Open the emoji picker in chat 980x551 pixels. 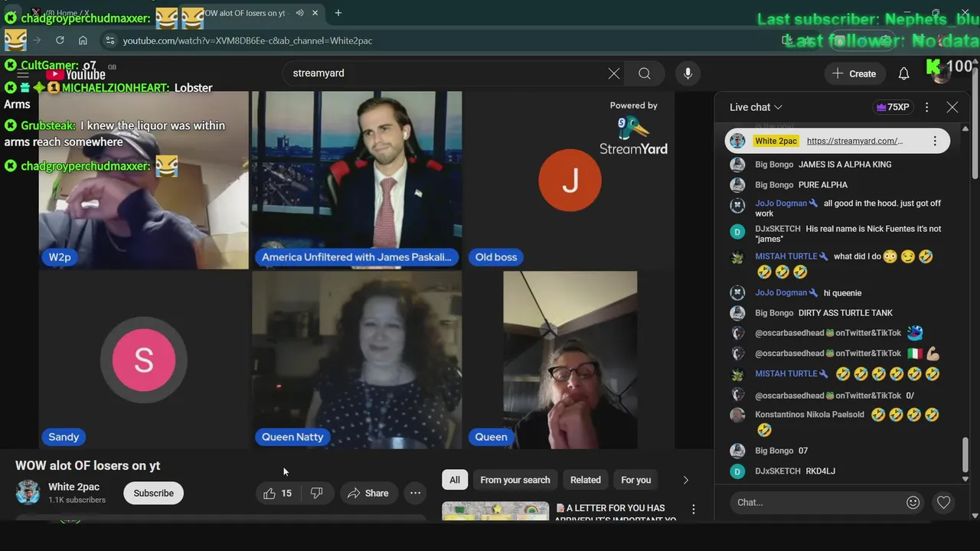(x=913, y=503)
